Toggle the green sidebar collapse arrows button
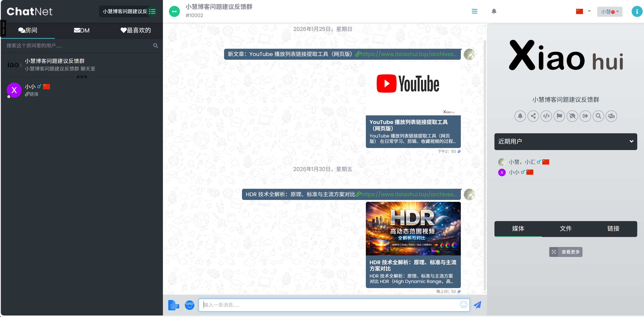This screenshot has height=317, width=644. pos(174,12)
